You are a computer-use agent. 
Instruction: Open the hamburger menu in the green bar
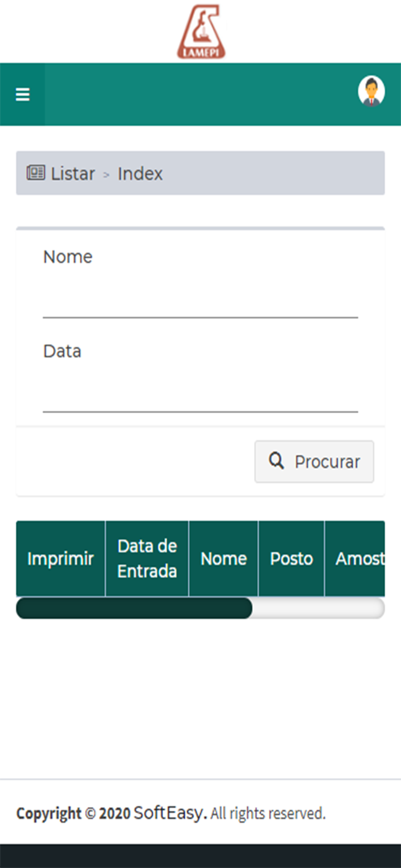click(23, 94)
